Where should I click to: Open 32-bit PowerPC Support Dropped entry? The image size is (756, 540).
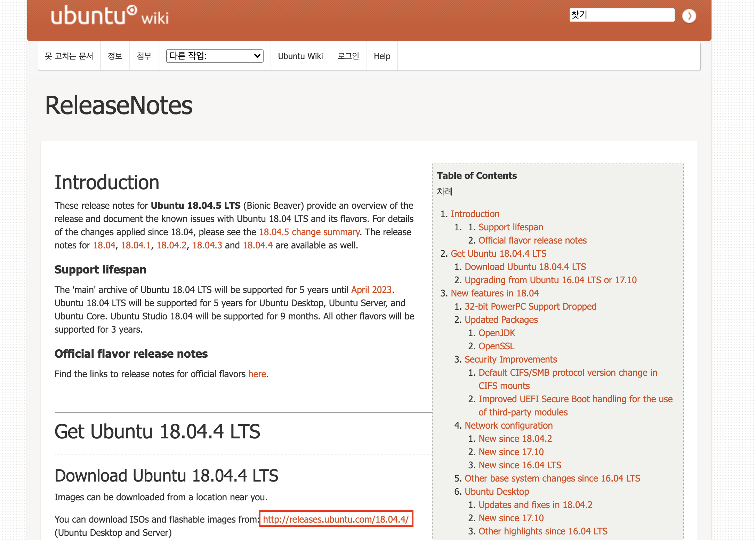tap(530, 307)
